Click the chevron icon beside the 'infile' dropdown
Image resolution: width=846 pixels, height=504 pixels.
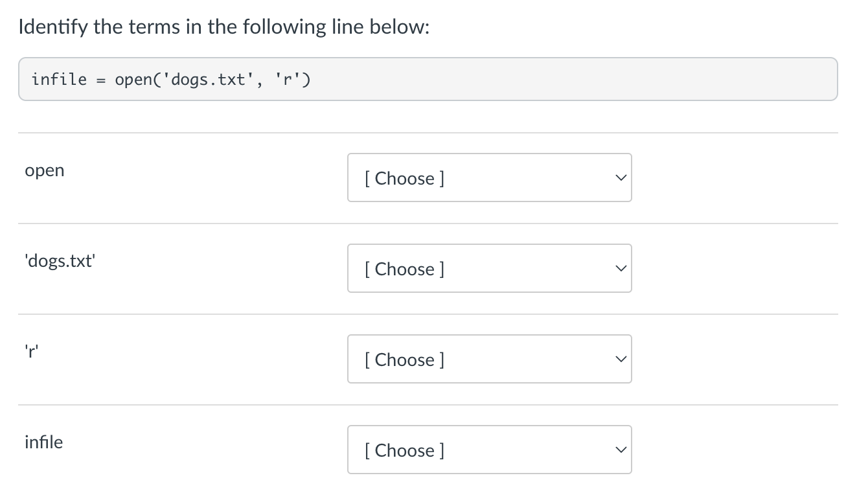click(x=620, y=449)
